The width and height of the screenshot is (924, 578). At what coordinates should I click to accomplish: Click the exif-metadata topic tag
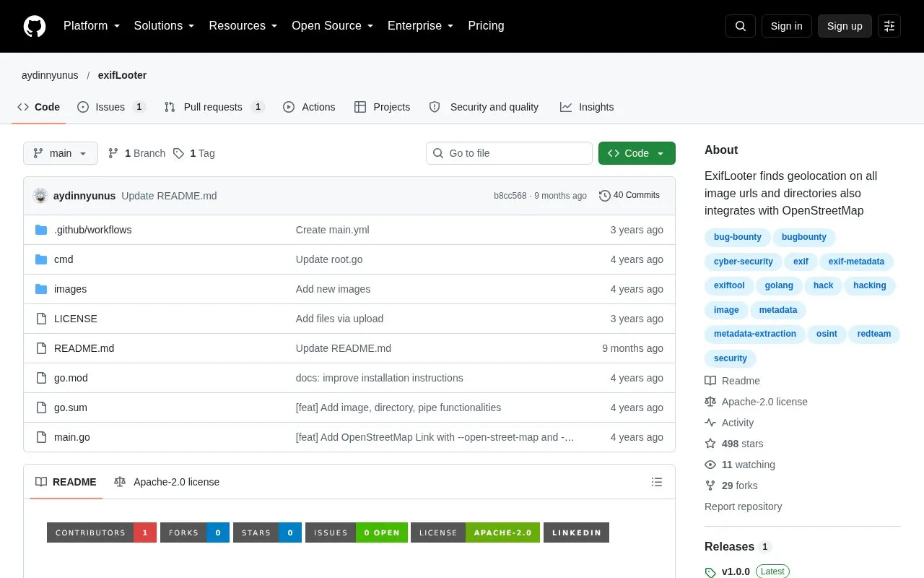pos(856,262)
